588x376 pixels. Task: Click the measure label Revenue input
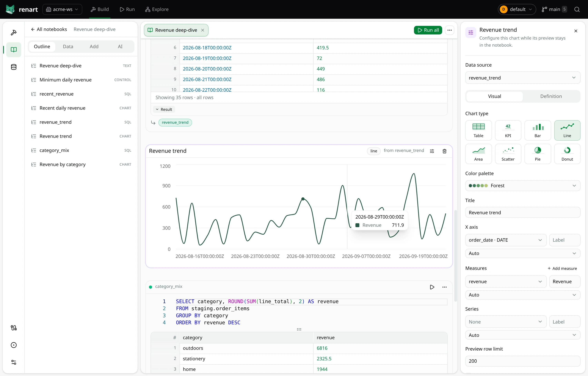pyautogui.click(x=564, y=282)
